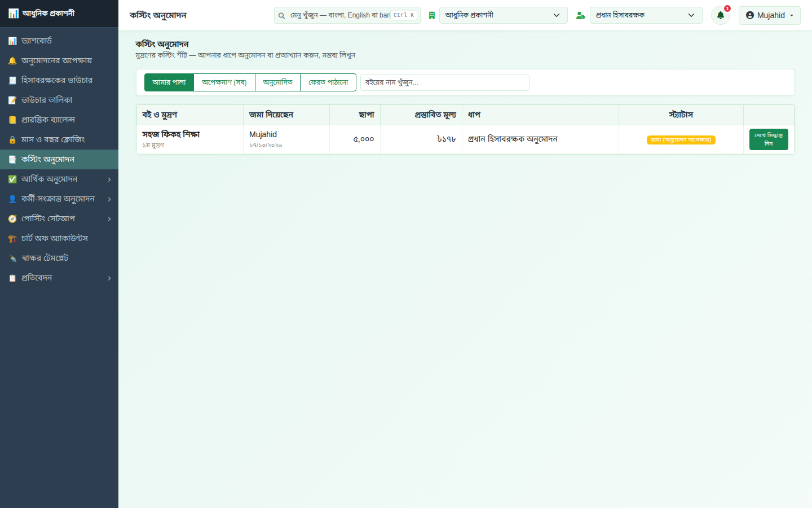This screenshot has height=508, width=812.
Task: Click the অনুমোদনের অপেক্ষায় bell icon in sidebar
Action: pyautogui.click(x=12, y=60)
